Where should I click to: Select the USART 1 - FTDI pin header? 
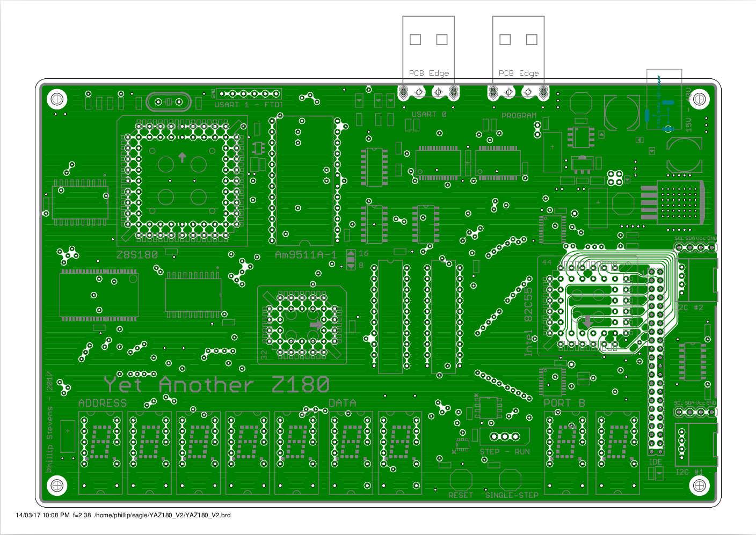coord(249,94)
